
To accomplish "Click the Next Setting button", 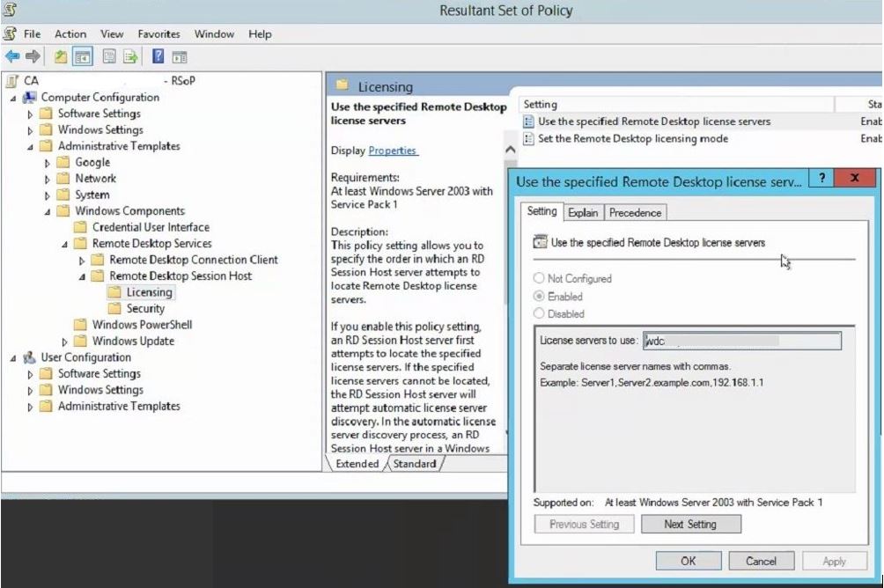I will pyautogui.click(x=690, y=524).
